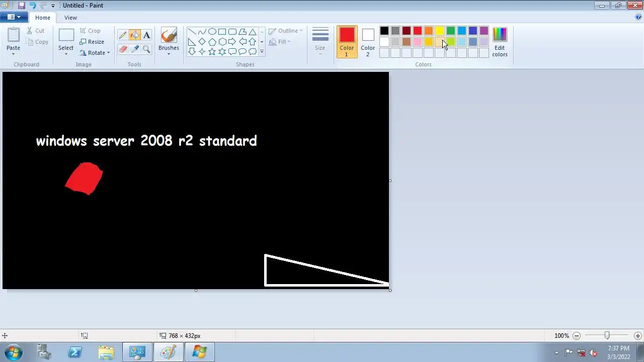Open Edit colors dialog
The image size is (644, 362).
500,42
